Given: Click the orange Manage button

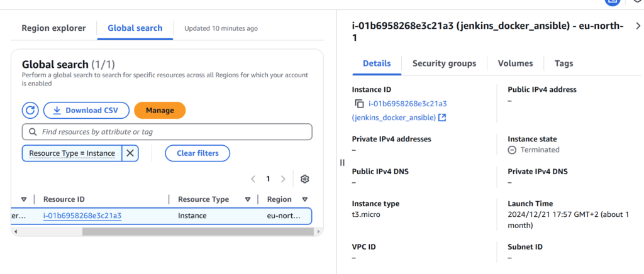Looking at the screenshot, I should click(160, 111).
